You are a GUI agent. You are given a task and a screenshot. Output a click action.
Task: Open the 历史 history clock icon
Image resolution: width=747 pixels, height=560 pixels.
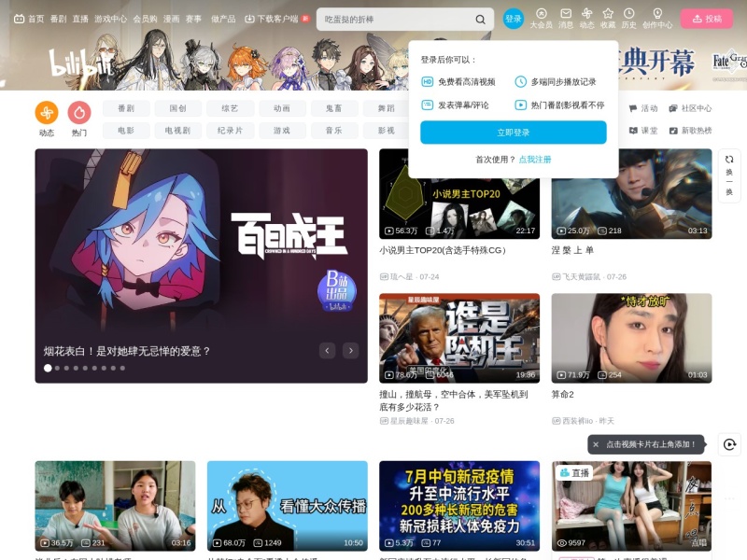(628, 19)
